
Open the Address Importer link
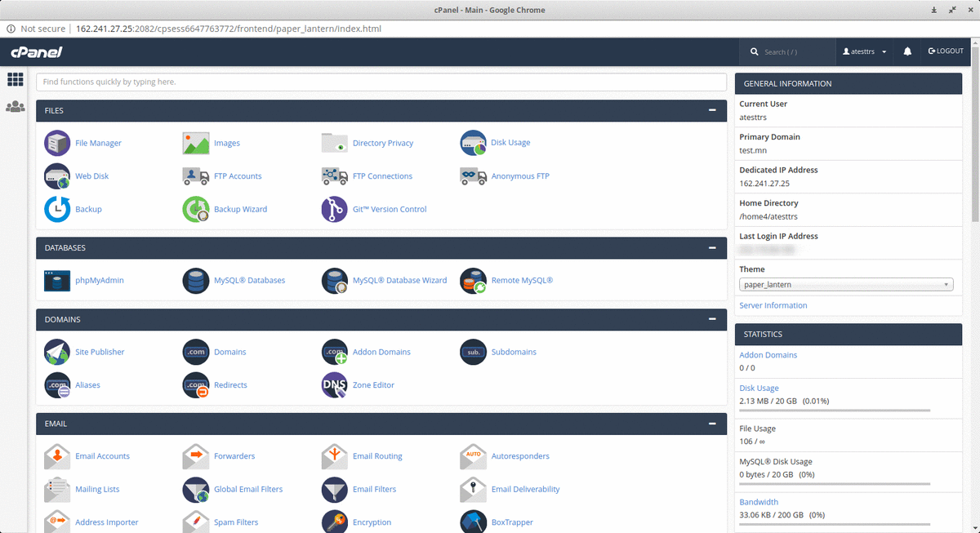(x=107, y=522)
